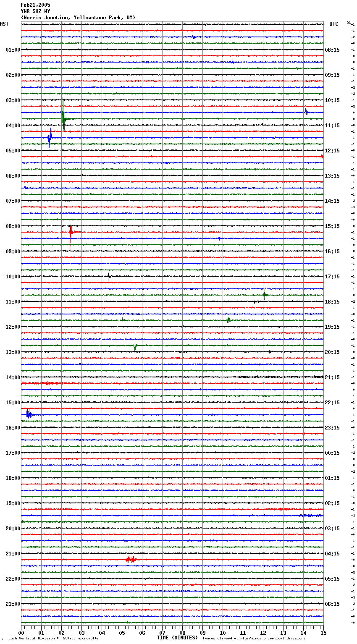Click minute tick label 14 on bottom axis

pyautogui.click(x=303, y=633)
